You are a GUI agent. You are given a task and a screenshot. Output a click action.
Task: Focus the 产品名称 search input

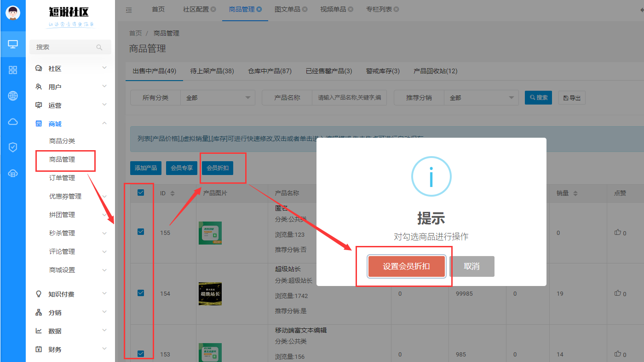tap(349, 98)
